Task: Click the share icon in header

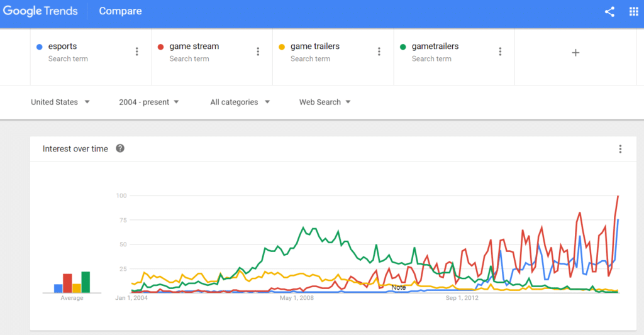Action: (x=609, y=11)
